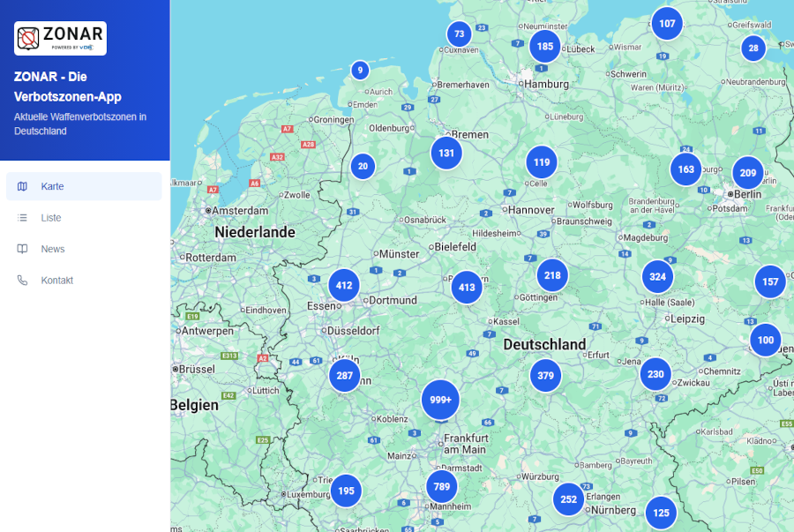Screen dimensions: 794x532
Task: Open the 789 cluster near Mannheim
Action: (442, 486)
